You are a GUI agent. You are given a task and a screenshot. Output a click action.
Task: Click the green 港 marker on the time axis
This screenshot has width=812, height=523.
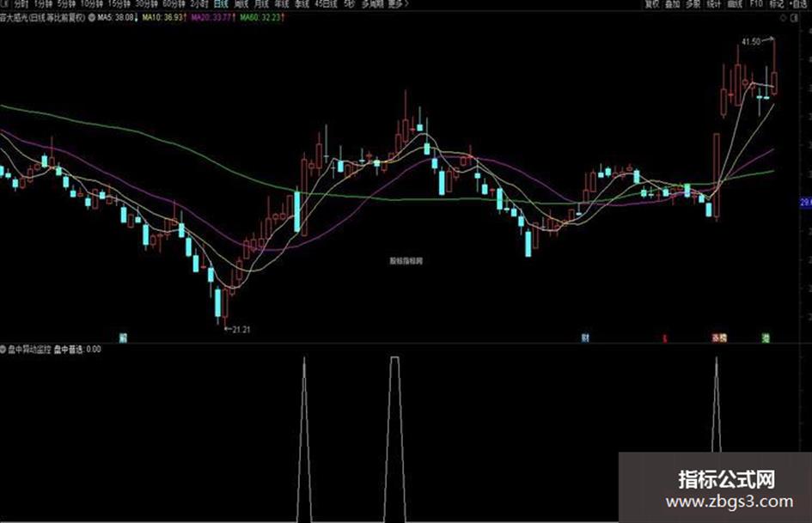tap(766, 338)
